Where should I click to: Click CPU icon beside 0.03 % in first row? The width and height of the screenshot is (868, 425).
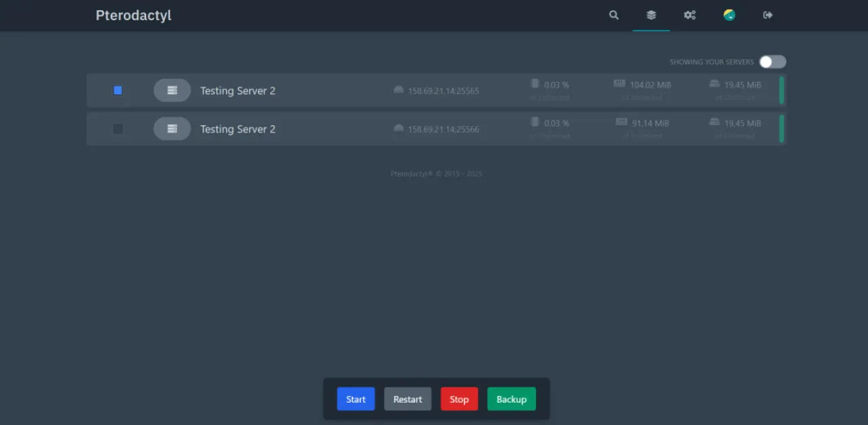(535, 84)
